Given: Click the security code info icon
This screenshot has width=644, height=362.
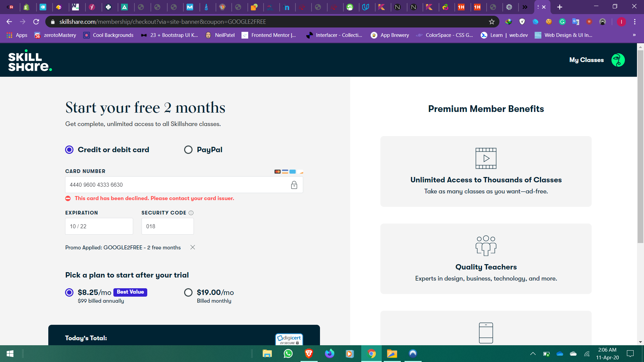Looking at the screenshot, I should pyautogui.click(x=191, y=213).
